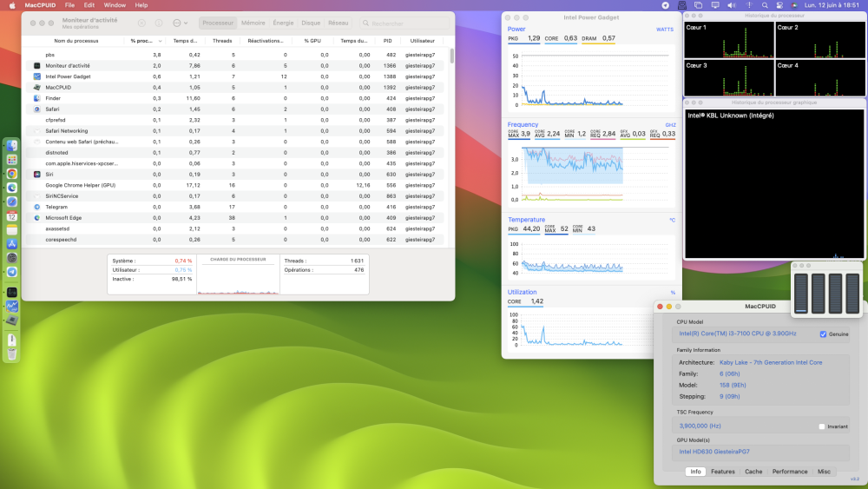Select the Google Chrome Helper (GPU) row
868x489 pixels.
point(235,185)
